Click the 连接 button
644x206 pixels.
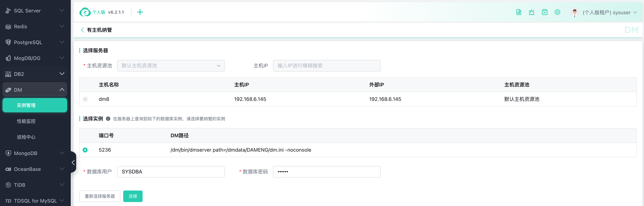(133, 196)
